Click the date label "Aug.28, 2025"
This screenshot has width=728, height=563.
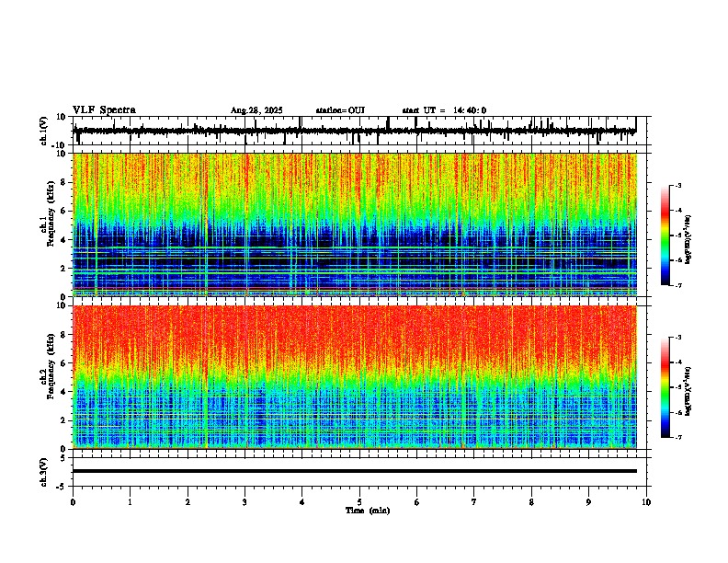(x=256, y=110)
